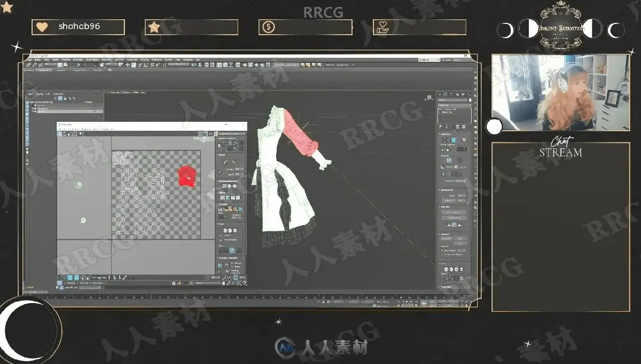The width and height of the screenshot is (641, 364).
Task: Toggle the Rescale checkbox in Arrange Elements
Action: coord(232,263)
